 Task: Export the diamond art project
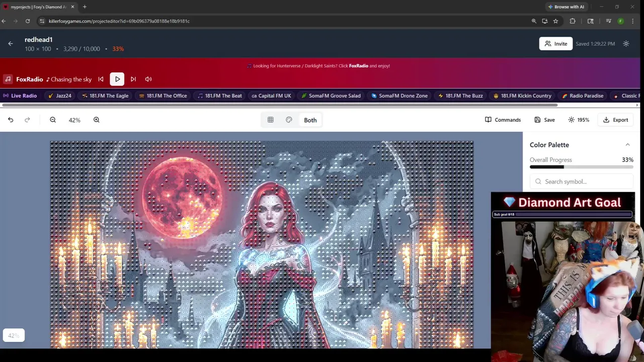pyautogui.click(x=615, y=120)
